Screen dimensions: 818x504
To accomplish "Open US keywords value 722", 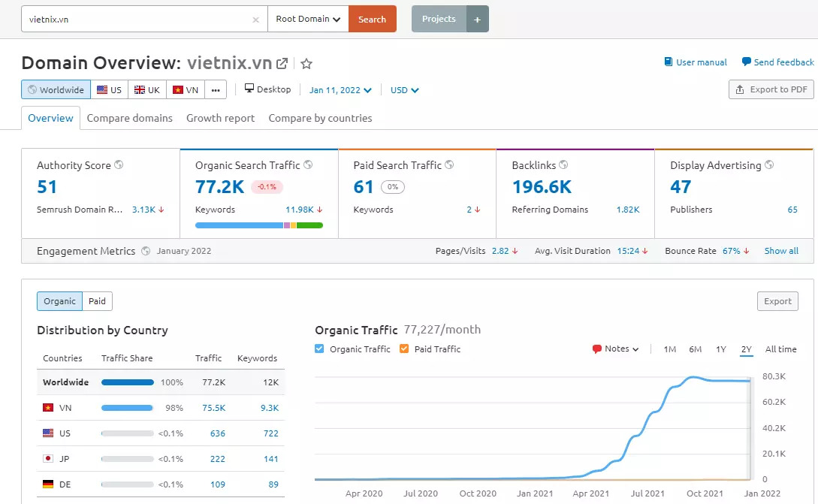I will coord(270,433).
